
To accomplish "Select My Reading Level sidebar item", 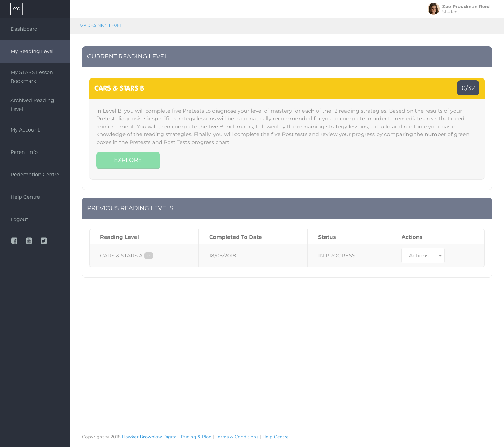I will [32, 51].
